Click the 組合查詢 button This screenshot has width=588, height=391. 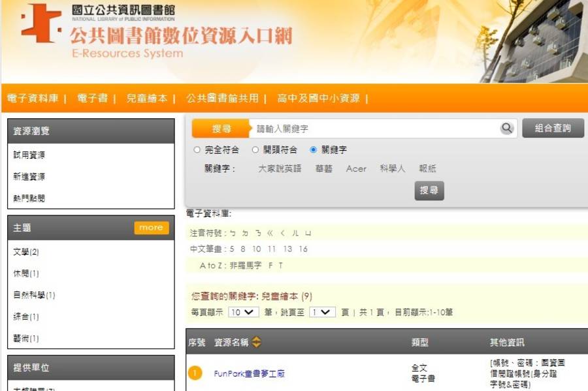[552, 129]
